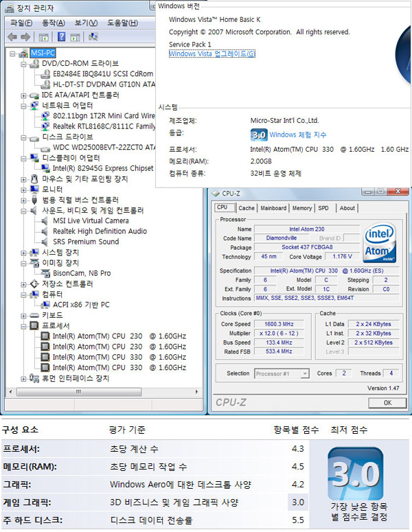This screenshot has width=412, height=532.
Task: Select the SRS Premium Sound device
Action: pos(86,242)
